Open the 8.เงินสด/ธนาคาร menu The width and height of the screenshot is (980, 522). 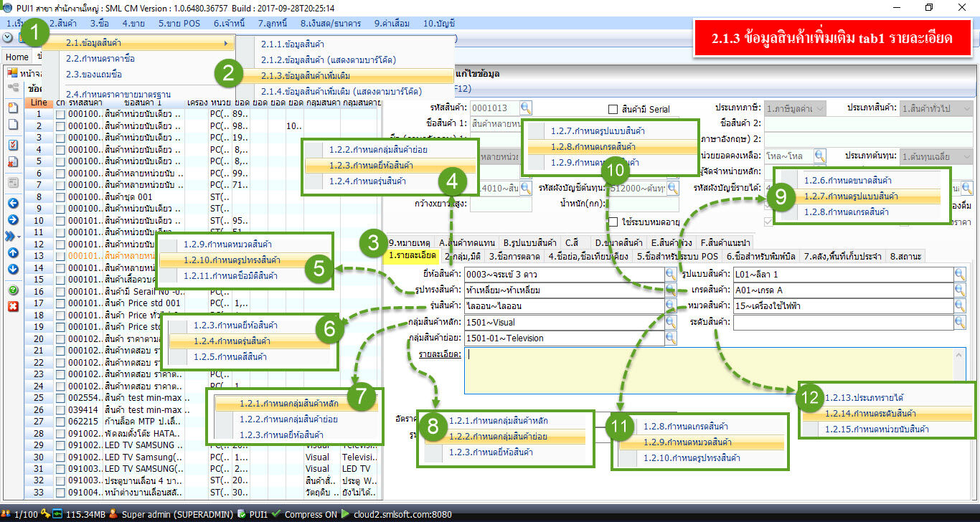pyautogui.click(x=330, y=23)
